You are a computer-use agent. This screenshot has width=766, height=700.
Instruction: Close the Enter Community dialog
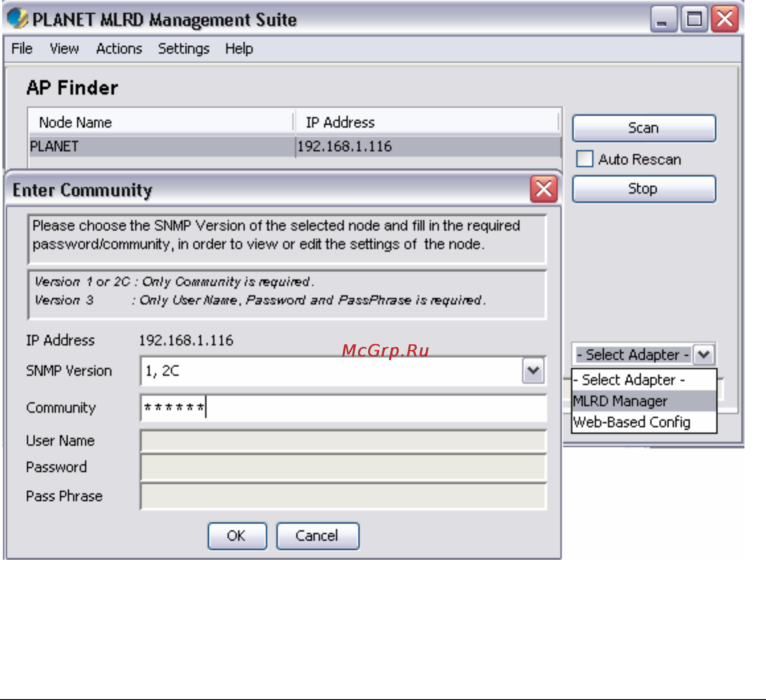[x=544, y=189]
